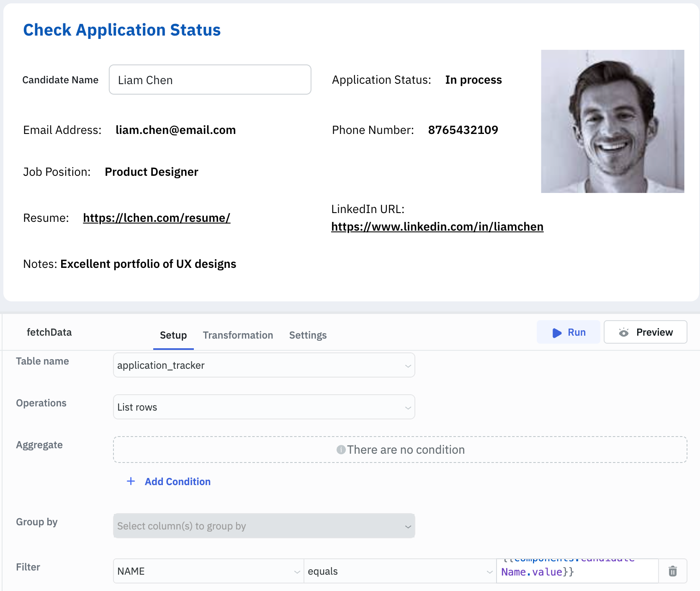The height and width of the screenshot is (591, 700).
Task: Open the LinkedIn profile URL link
Action: (x=437, y=227)
